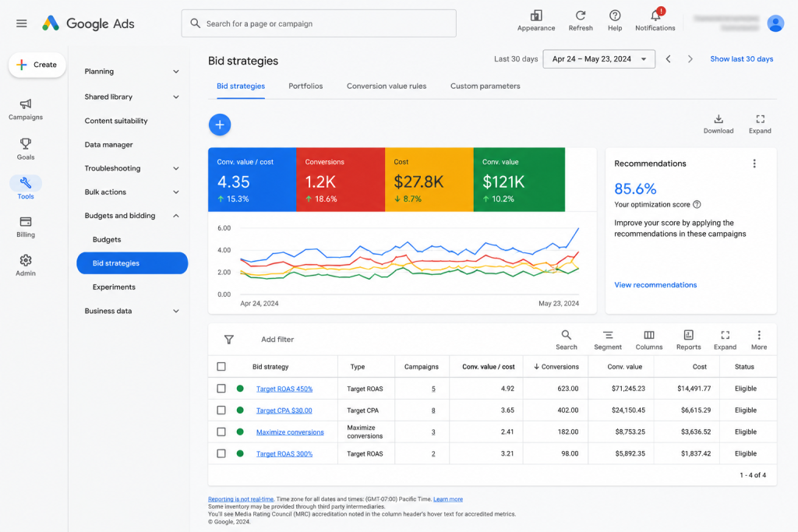The image size is (798, 532).
Task: Open the table More menu
Action: 759,340
